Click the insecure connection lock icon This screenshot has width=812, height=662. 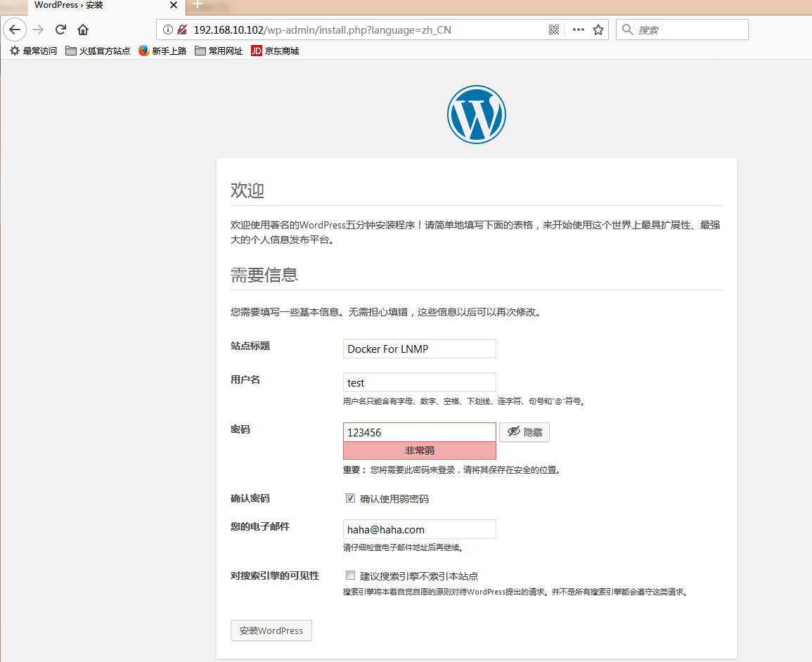coord(182,30)
